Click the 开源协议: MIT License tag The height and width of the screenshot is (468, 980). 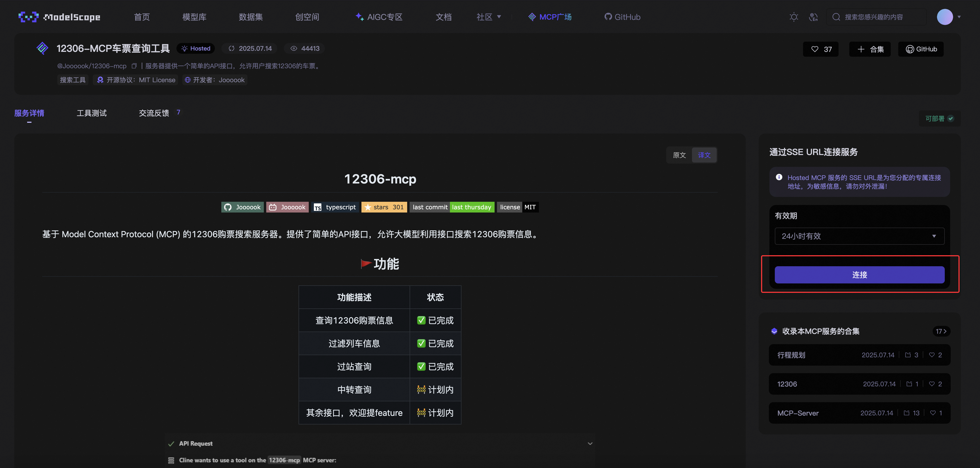tap(136, 80)
